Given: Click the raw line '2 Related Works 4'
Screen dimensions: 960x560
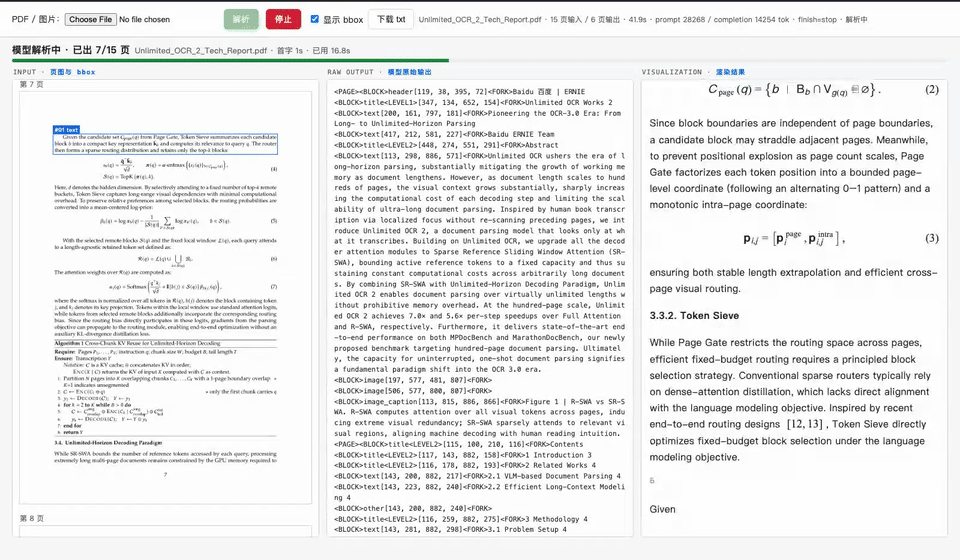Looking at the screenshot, I should click(x=464, y=466).
